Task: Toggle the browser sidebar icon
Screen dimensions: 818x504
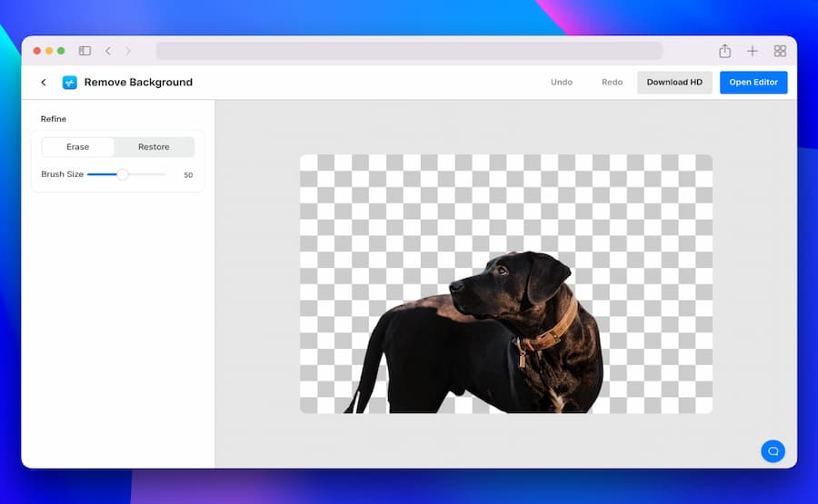Action: tap(85, 51)
